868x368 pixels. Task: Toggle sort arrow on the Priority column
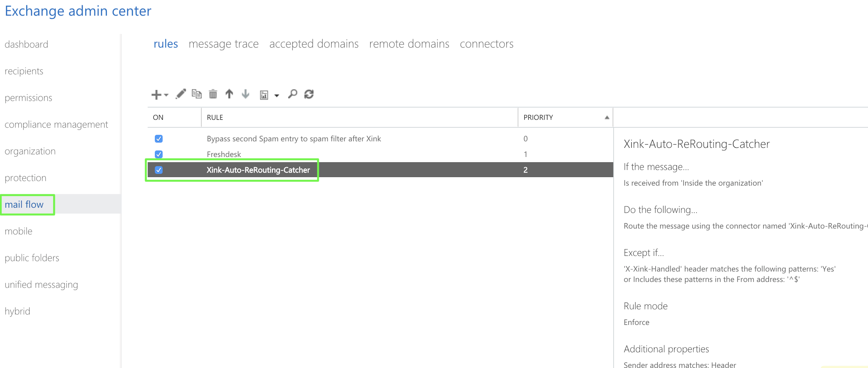606,118
